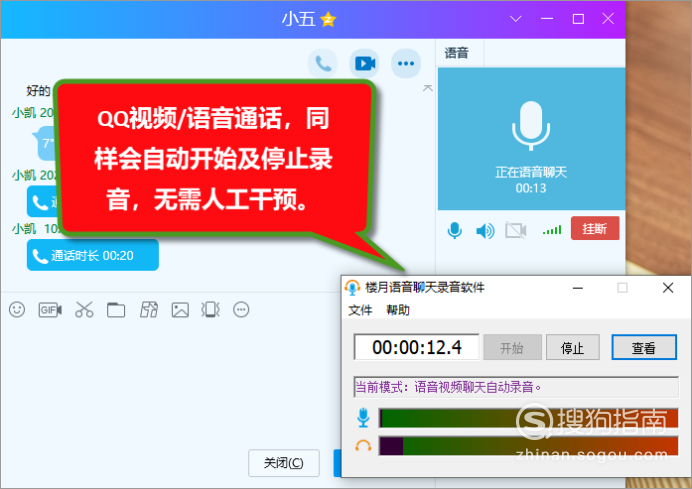The image size is (692, 489).
Task: Open the GIF video recording tool
Action: [x=50, y=310]
